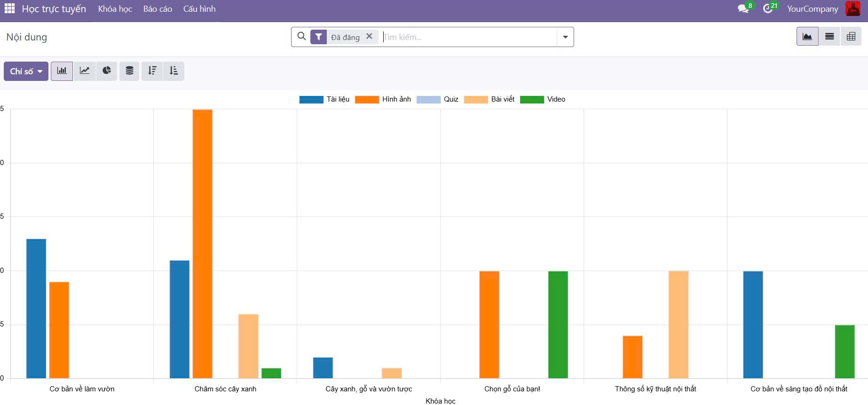Open the activities clock icon
This screenshot has height=405, width=868.
[x=767, y=9]
